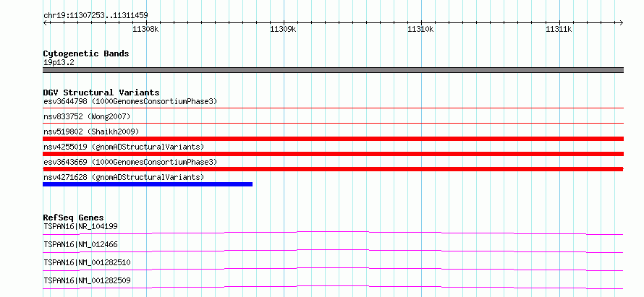Viewport: 644px width, 297px height.
Task: Open variant esv3644798 (1000GenomesConsortiumPhase3)
Action: (x=130, y=101)
